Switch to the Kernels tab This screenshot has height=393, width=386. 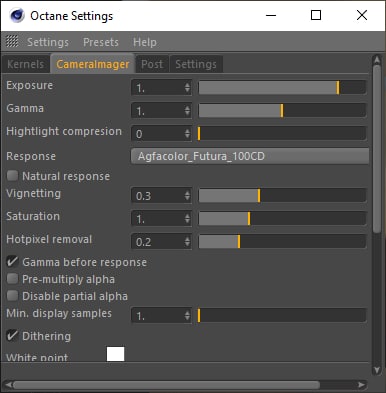(x=26, y=64)
